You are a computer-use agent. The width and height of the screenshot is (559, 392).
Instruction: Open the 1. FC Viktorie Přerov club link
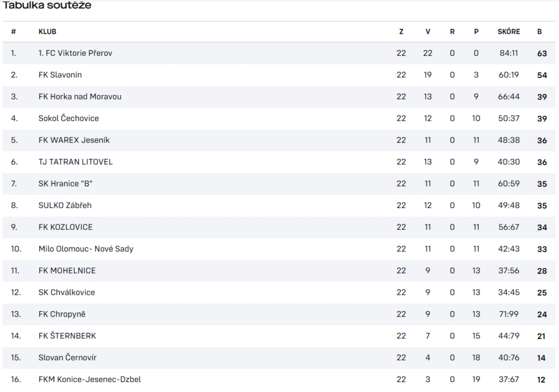pos(75,53)
